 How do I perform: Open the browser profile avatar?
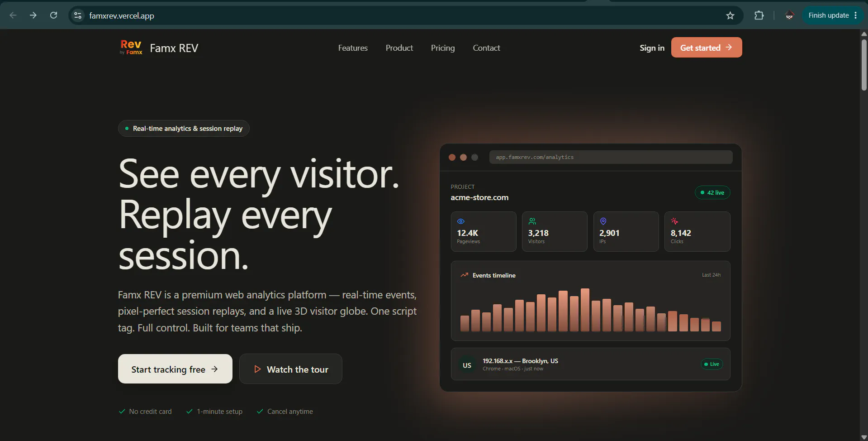tap(789, 15)
